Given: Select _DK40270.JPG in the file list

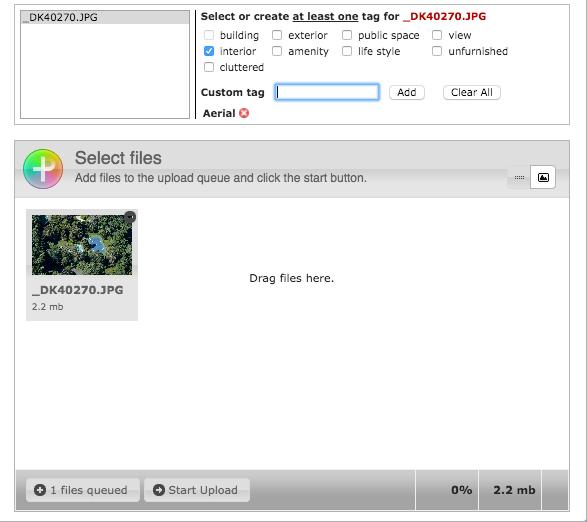Looking at the screenshot, I should coord(105,18).
